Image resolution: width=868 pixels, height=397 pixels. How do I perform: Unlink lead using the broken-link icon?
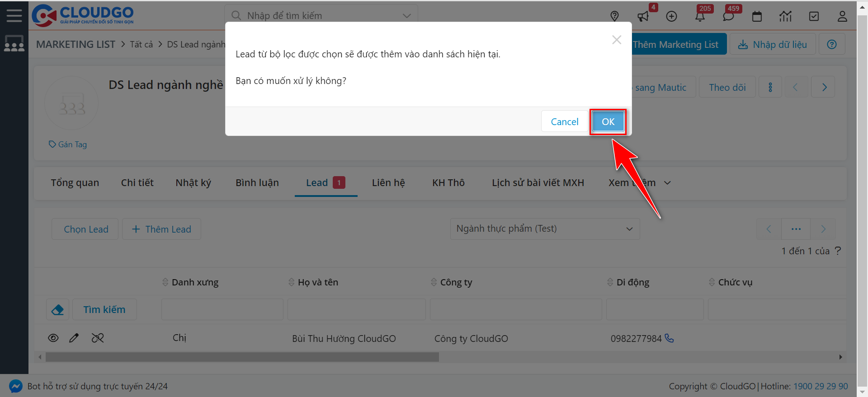pos(98,338)
